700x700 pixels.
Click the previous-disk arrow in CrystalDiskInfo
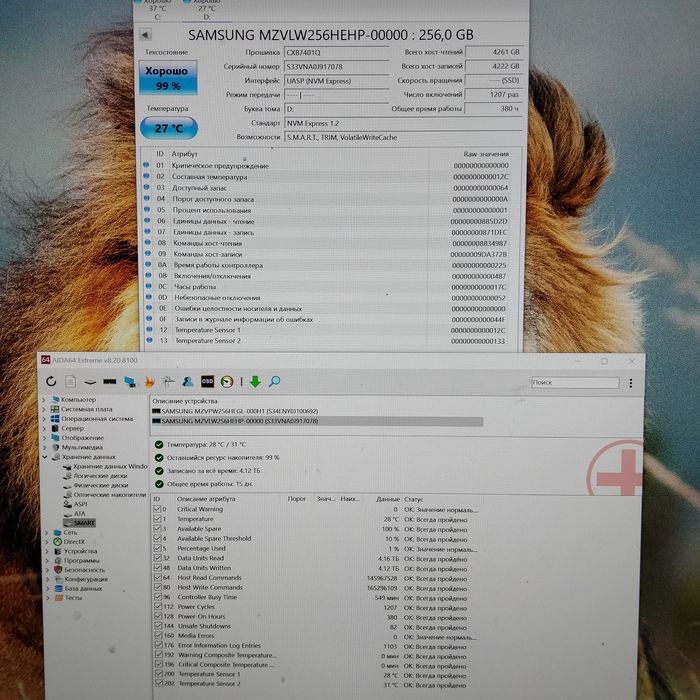pyautogui.click(x=146, y=35)
